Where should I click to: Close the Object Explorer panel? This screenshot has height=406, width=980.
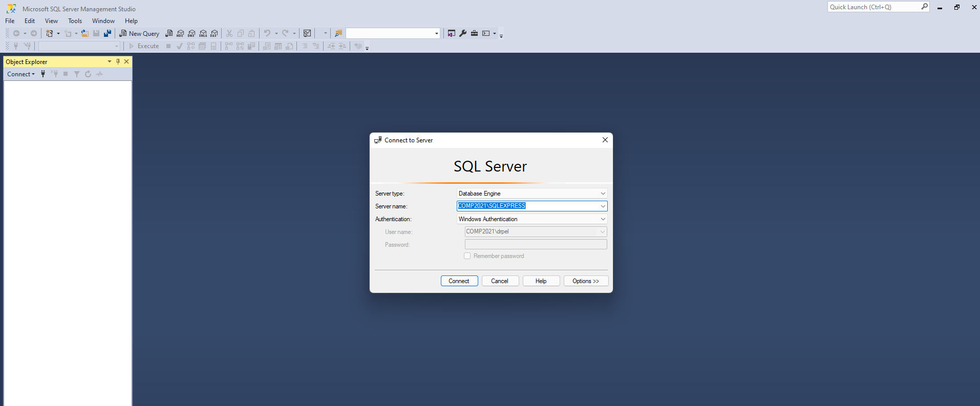click(126, 61)
